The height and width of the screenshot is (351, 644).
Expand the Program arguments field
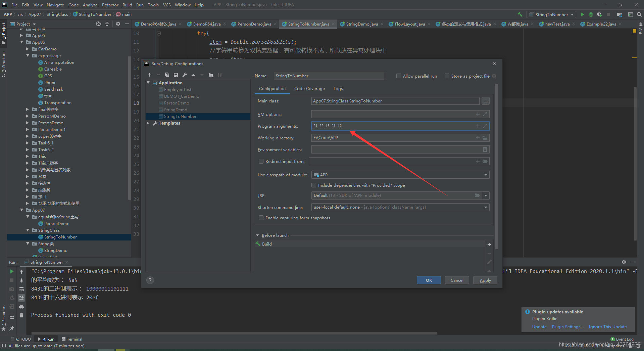coord(485,126)
